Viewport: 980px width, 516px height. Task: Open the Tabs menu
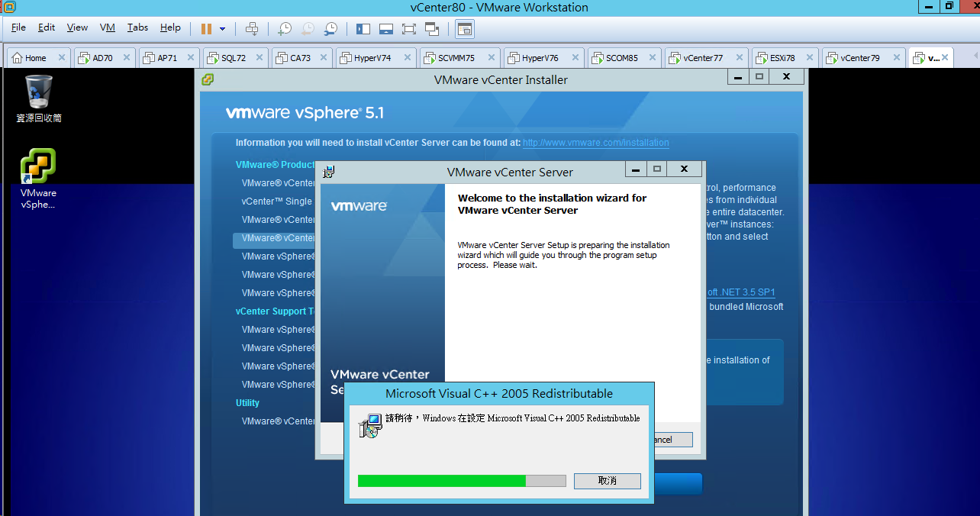pos(137,27)
